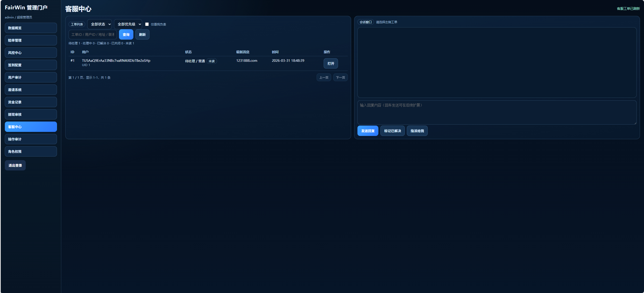
Task: Open the 全部优先级 priority dropdown
Action: tap(128, 24)
